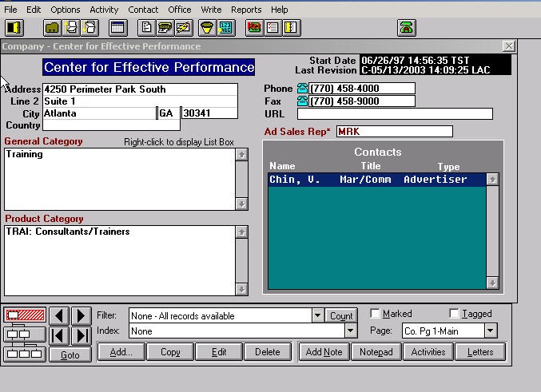This screenshot has width=541, height=392.
Task: Click Product Category scroll down arrow
Action: [241, 289]
